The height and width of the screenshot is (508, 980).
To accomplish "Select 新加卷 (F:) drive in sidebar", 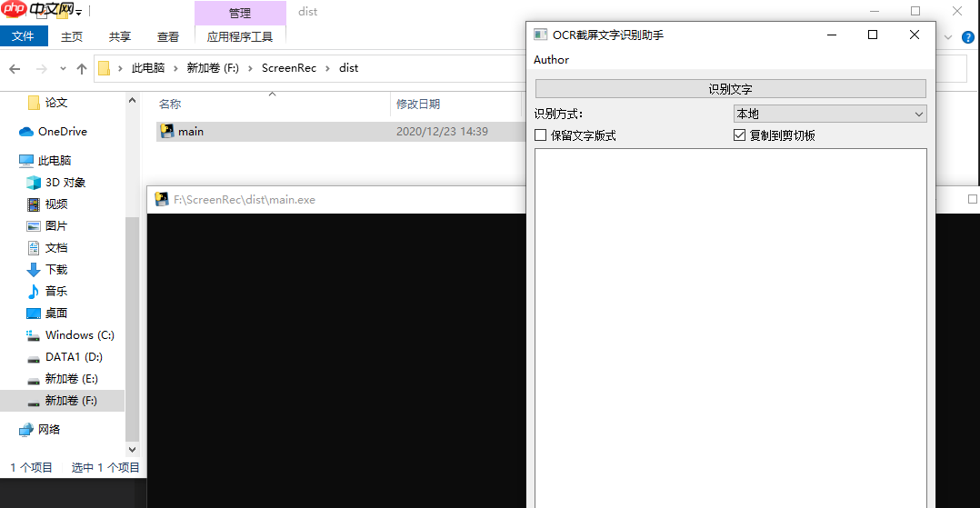I will pyautogui.click(x=71, y=401).
